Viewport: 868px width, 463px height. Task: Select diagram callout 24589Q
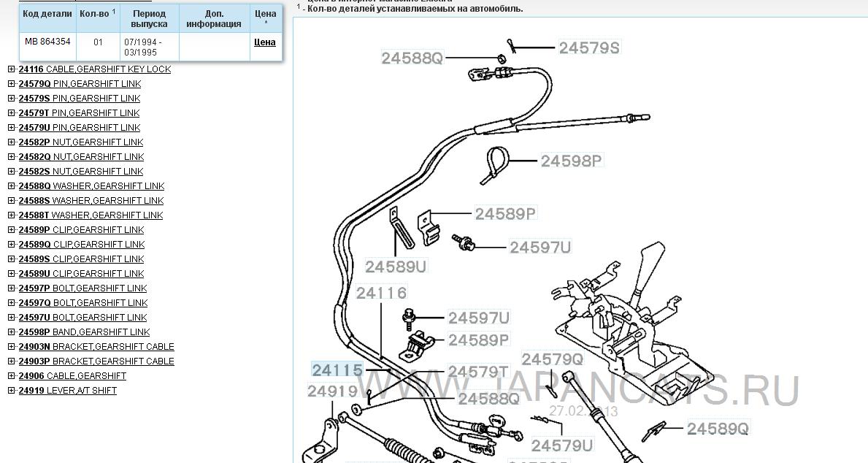718,428
